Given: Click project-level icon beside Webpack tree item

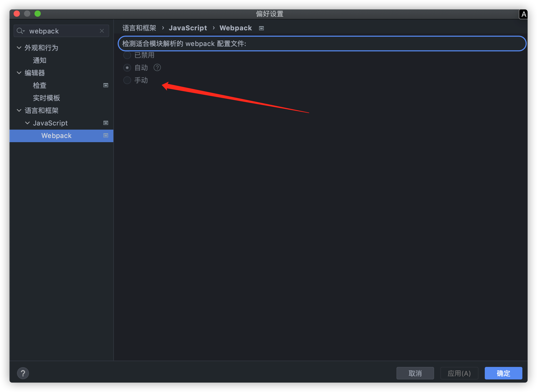Looking at the screenshot, I should [106, 135].
